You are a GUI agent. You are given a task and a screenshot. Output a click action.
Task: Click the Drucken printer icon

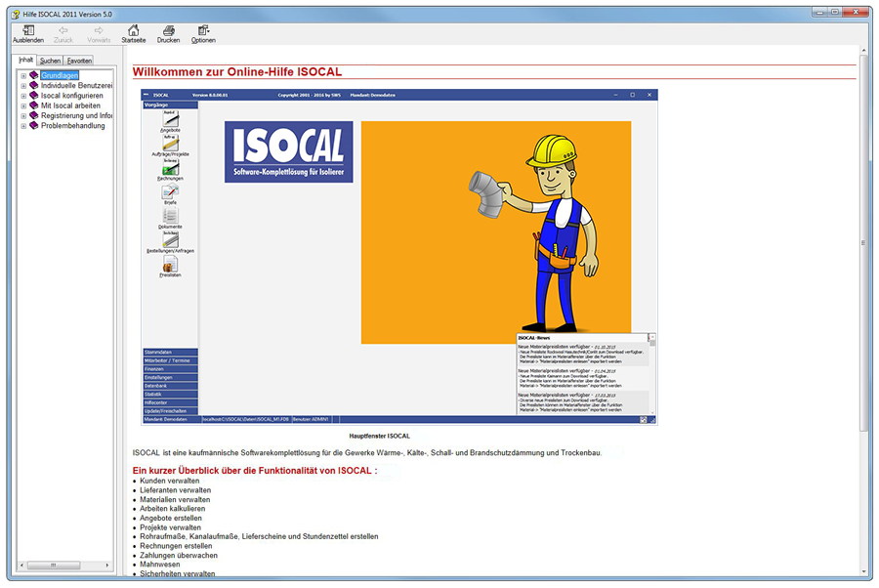click(x=168, y=31)
